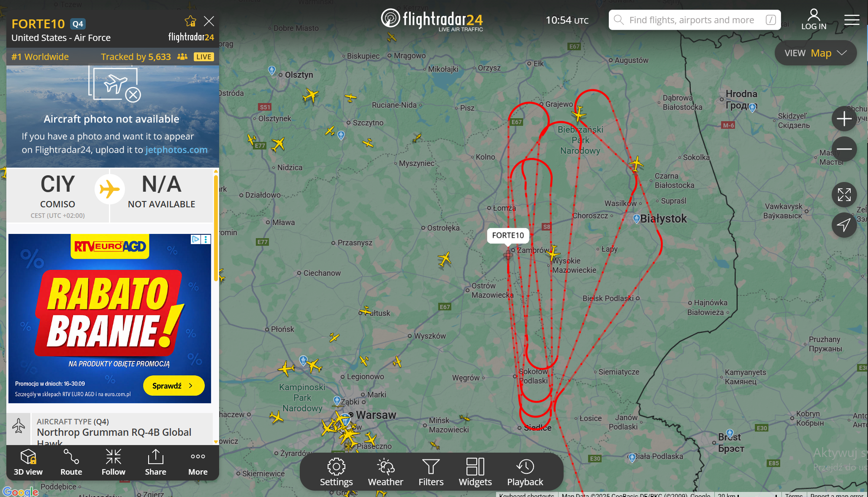Viewport: 868px width, 497px height.
Task: Open the More options menu
Action: (x=198, y=462)
